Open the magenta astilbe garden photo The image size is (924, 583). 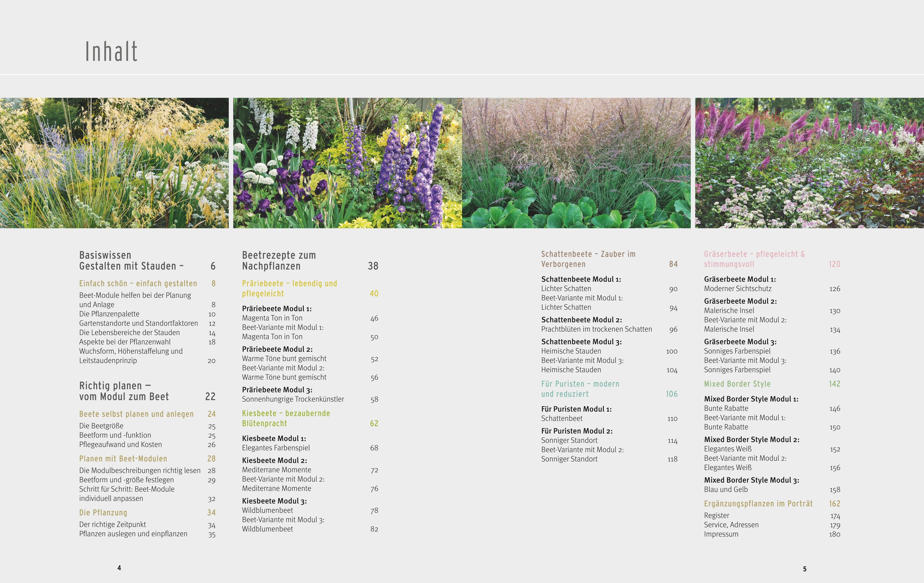pyautogui.click(x=809, y=163)
